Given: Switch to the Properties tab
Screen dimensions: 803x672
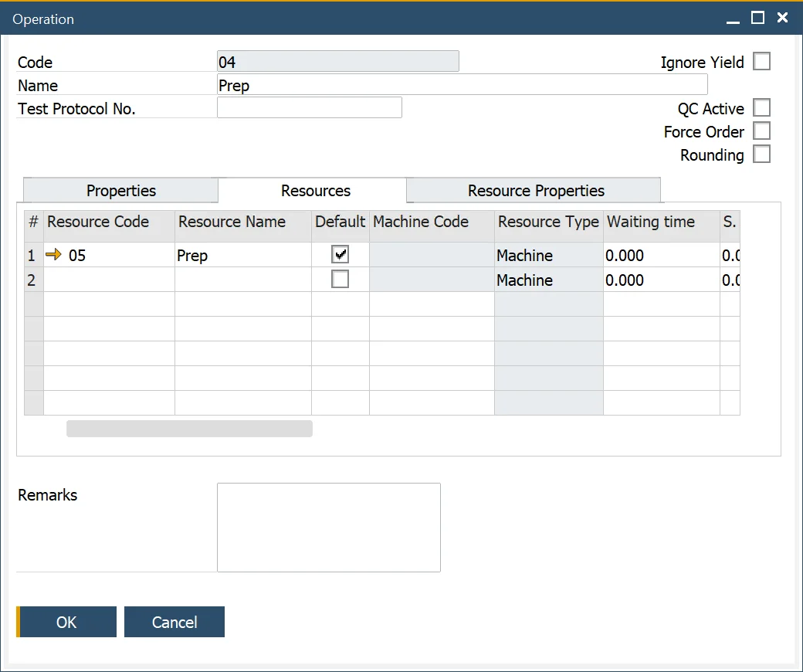Looking at the screenshot, I should (x=121, y=191).
